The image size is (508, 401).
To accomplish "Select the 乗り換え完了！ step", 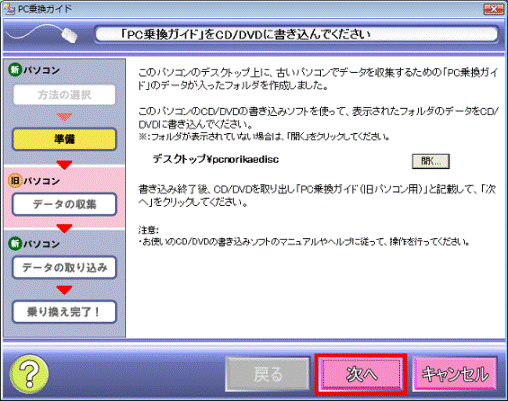I will point(64,312).
